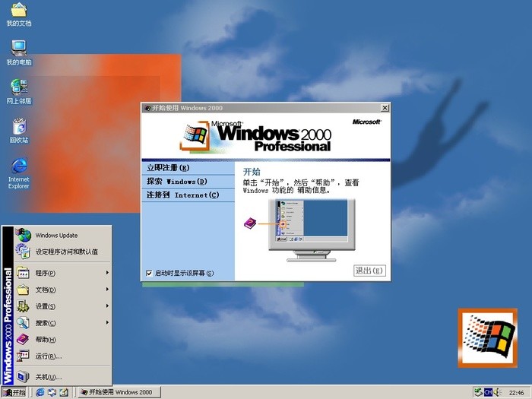Click the 帮助(H) purple book icon

point(23,339)
